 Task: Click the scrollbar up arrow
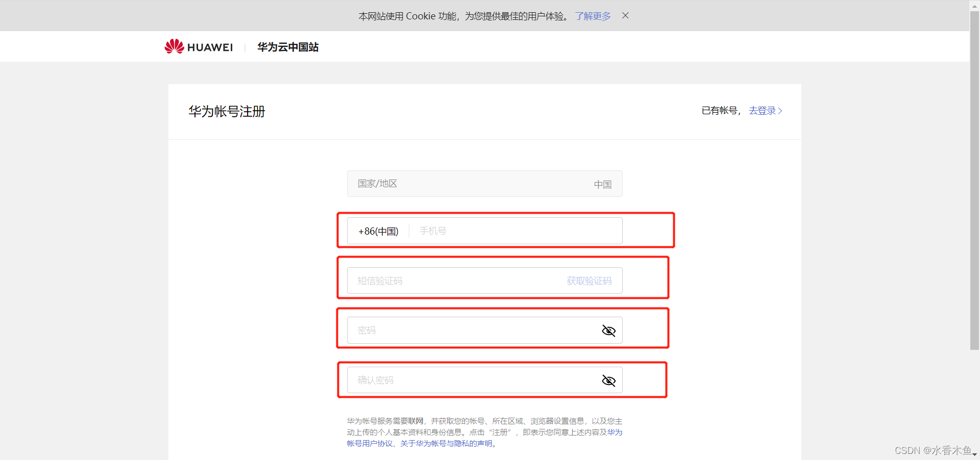coord(974,5)
